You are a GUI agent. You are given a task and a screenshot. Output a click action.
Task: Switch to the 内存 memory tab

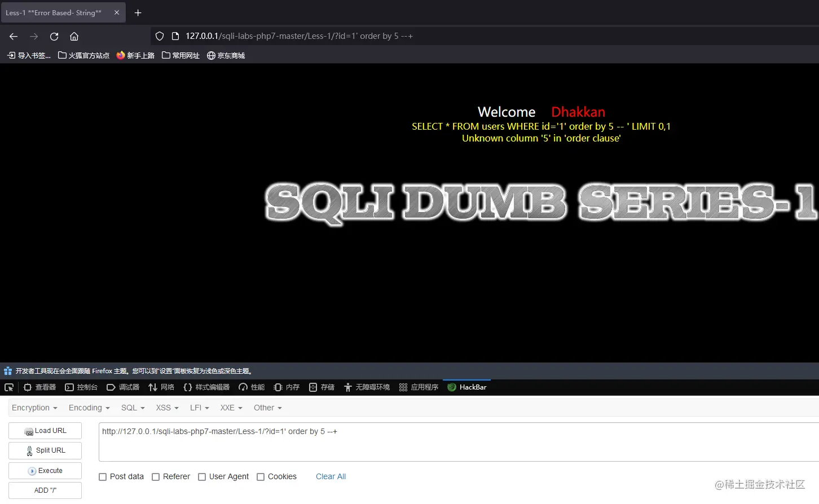tap(287, 387)
